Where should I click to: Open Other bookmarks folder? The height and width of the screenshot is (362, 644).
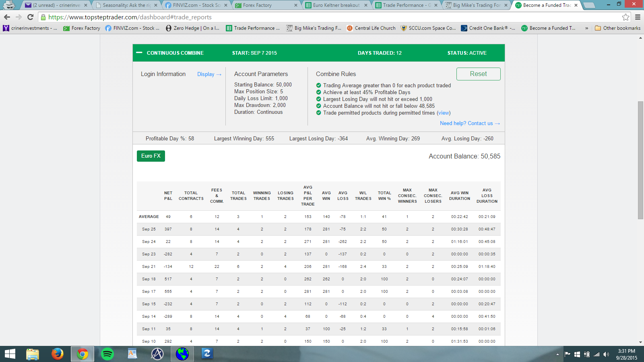pyautogui.click(x=617, y=28)
